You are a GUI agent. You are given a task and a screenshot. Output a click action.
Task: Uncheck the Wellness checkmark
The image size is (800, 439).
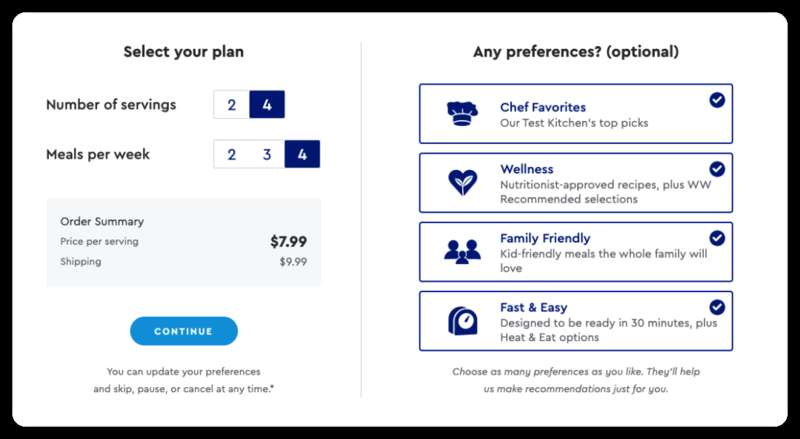[717, 169]
